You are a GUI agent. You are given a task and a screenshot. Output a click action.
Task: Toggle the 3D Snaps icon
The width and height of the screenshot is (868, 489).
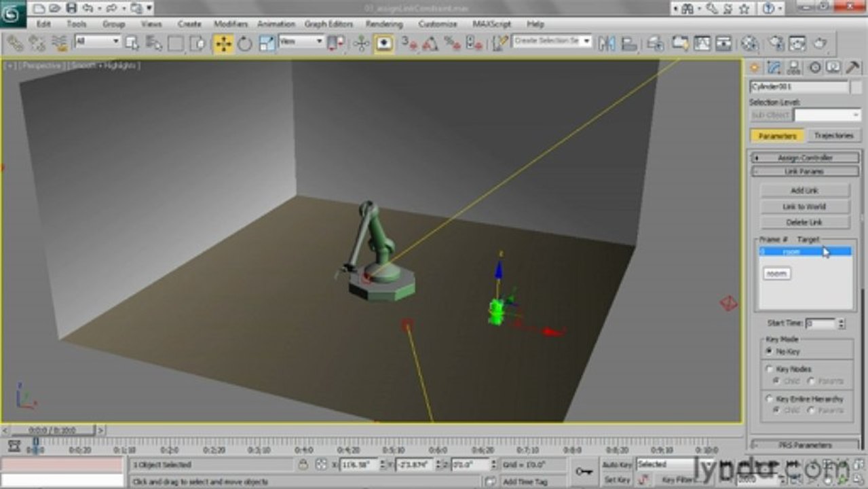click(x=409, y=43)
